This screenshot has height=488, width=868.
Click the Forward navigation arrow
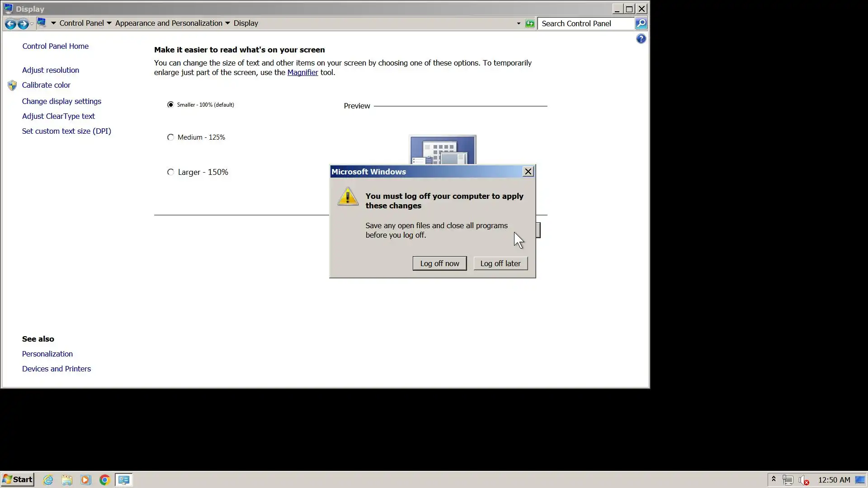tap(23, 23)
